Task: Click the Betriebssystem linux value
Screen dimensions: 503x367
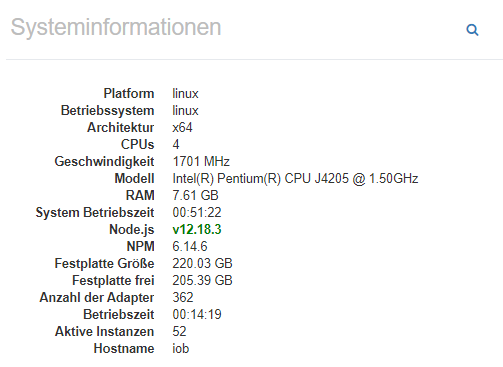Action: tap(185, 110)
